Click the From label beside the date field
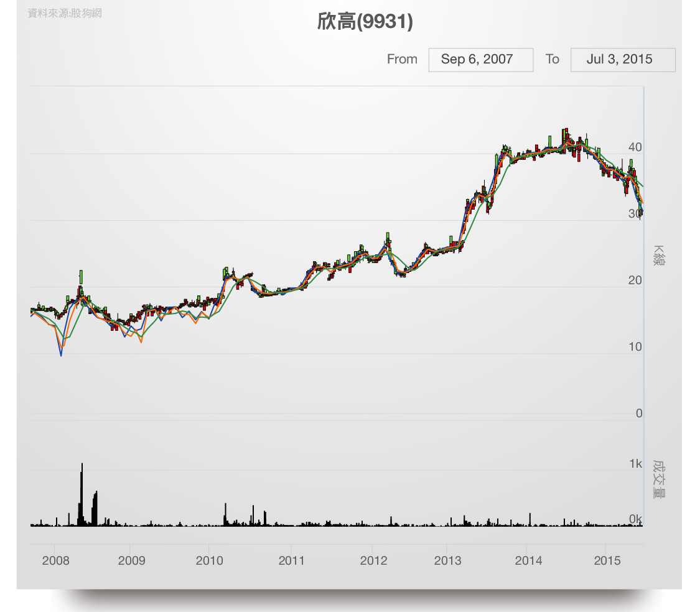Screen dimensions: 700x612 (x=402, y=59)
